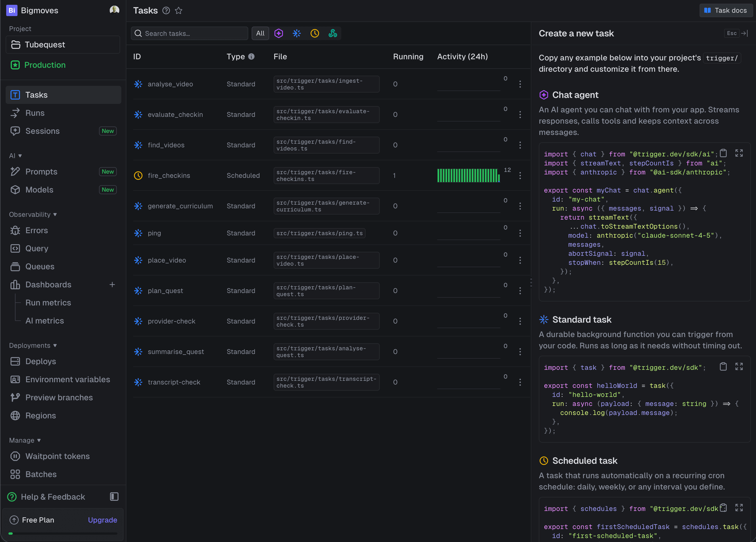Open more options for summarise_quest row

pos(520,351)
